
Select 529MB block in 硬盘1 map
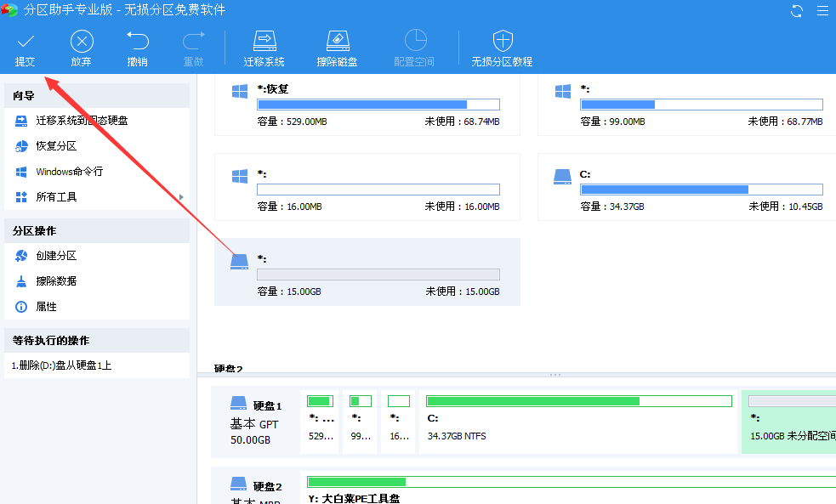[x=320, y=422]
